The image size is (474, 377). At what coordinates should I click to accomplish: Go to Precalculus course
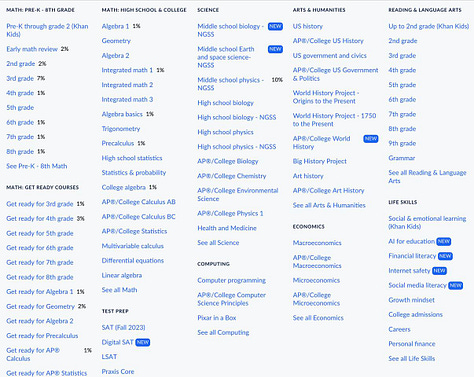click(x=118, y=143)
